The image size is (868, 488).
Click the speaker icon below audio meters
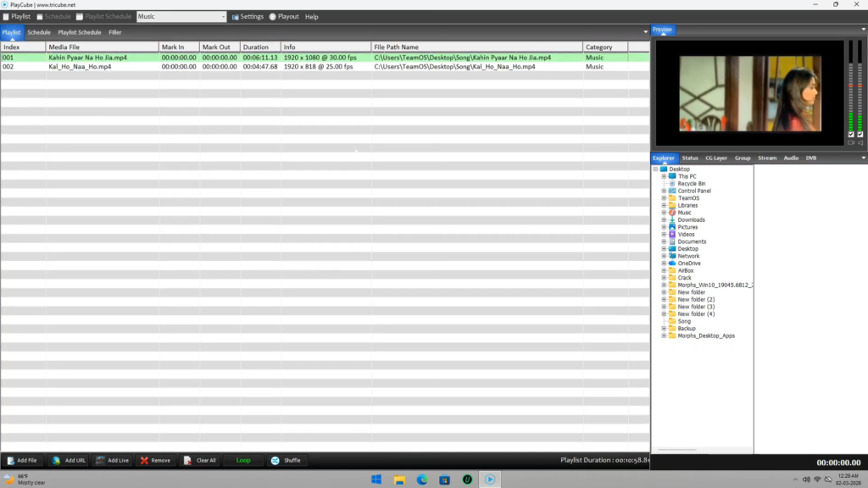[x=860, y=143]
